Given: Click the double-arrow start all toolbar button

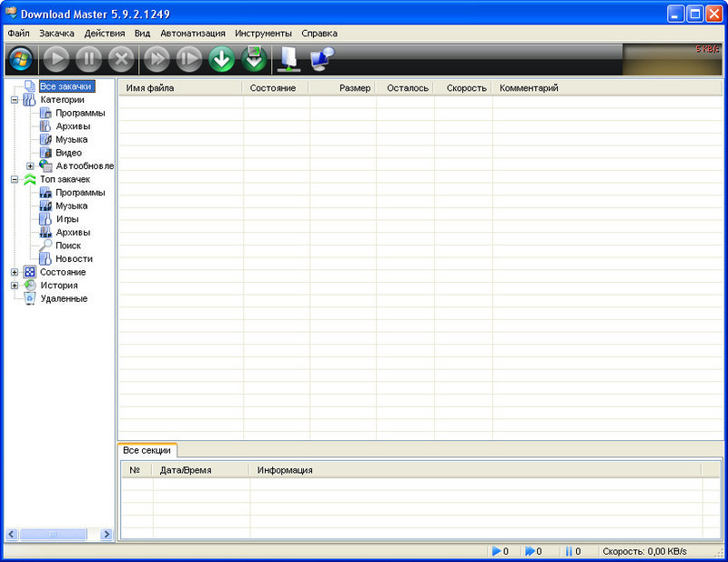Looking at the screenshot, I should coord(157,59).
